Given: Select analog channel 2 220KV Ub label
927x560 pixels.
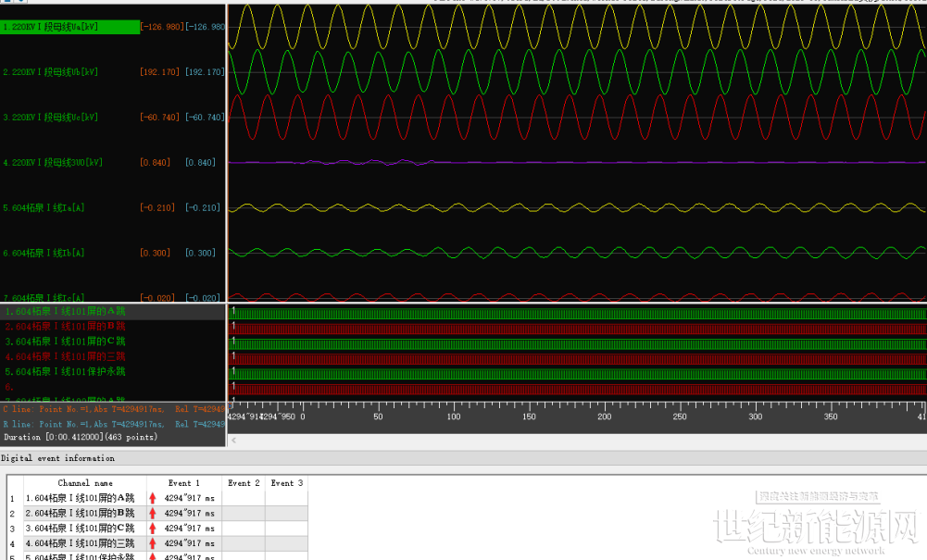Looking at the screenshot, I should [x=51, y=72].
